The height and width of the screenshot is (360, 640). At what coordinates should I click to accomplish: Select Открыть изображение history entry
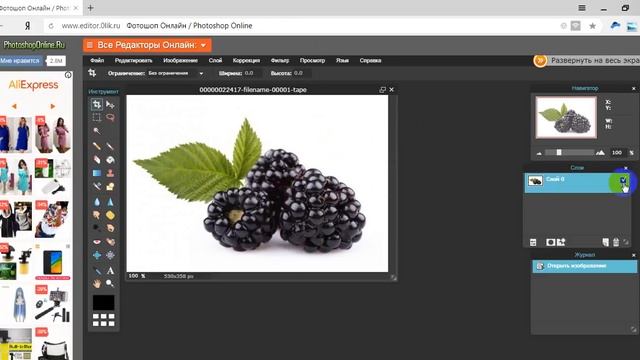pos(584,266)
